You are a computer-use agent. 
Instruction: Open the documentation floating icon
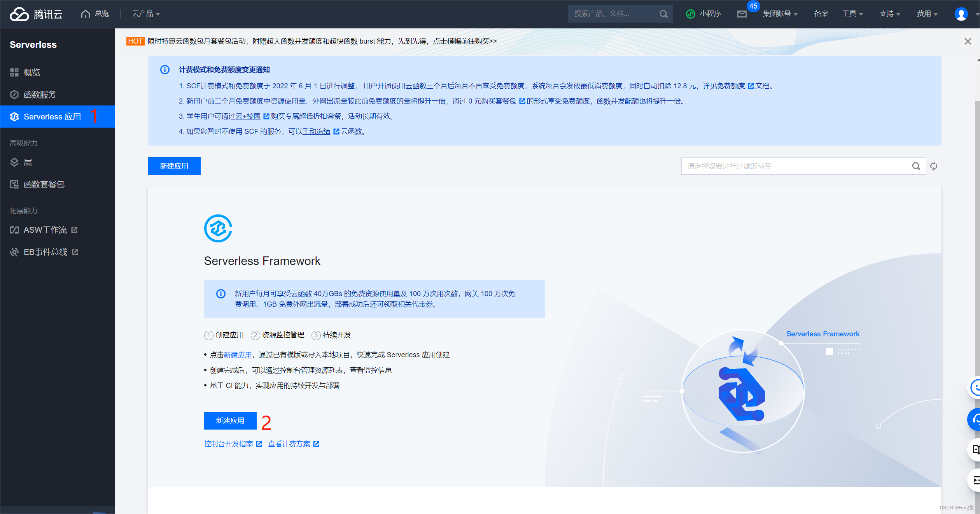pyautogui.click(x=975, y=450)
